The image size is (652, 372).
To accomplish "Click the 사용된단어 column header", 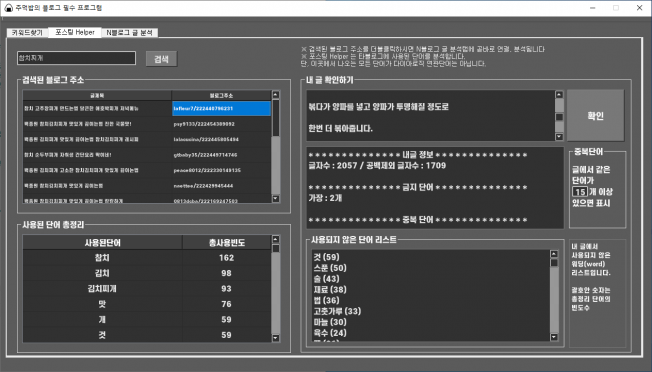I will click(103, 243).
